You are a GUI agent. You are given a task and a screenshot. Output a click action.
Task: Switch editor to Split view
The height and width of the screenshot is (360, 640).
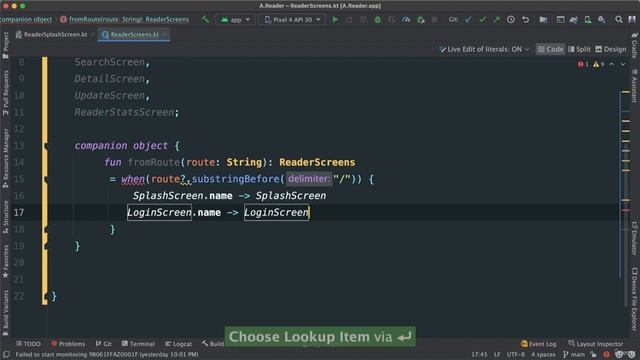point(579,49)
